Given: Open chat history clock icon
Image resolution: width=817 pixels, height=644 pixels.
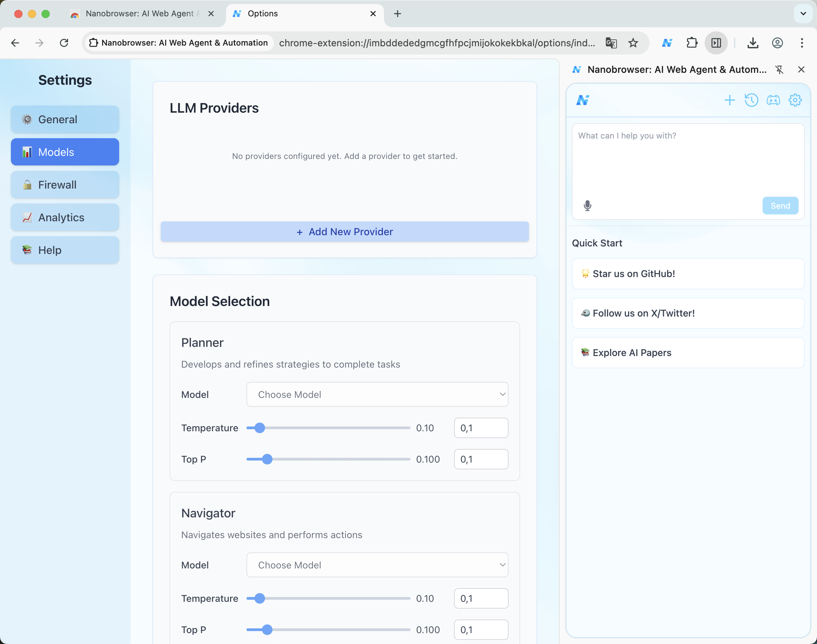Looking at the screenshot, I should click(751, 100).
